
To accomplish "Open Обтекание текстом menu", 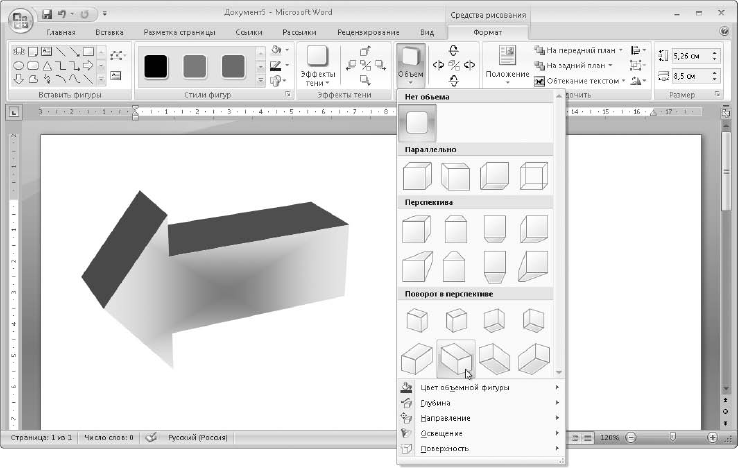I will click(580, 81).
